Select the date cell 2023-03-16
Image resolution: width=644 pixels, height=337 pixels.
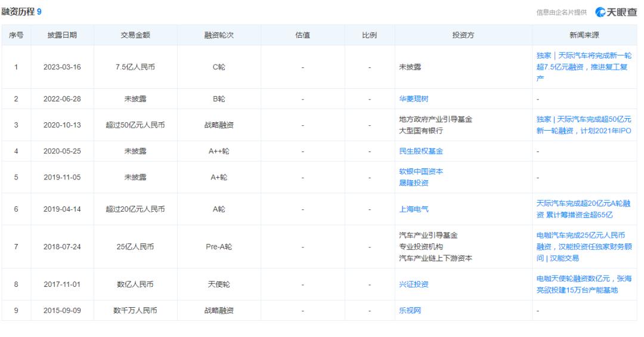tap(62, 67)
